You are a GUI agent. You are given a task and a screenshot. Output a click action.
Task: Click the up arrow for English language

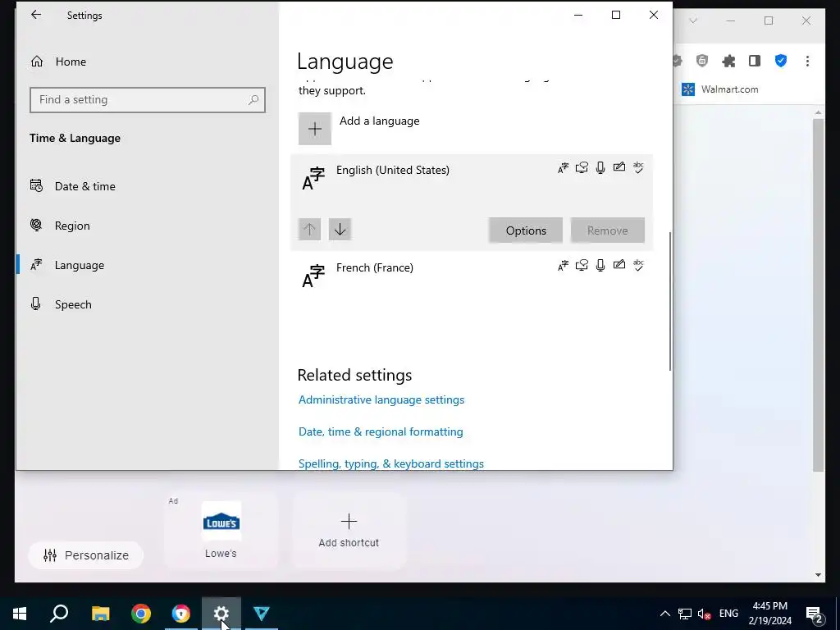pos(309,230)
